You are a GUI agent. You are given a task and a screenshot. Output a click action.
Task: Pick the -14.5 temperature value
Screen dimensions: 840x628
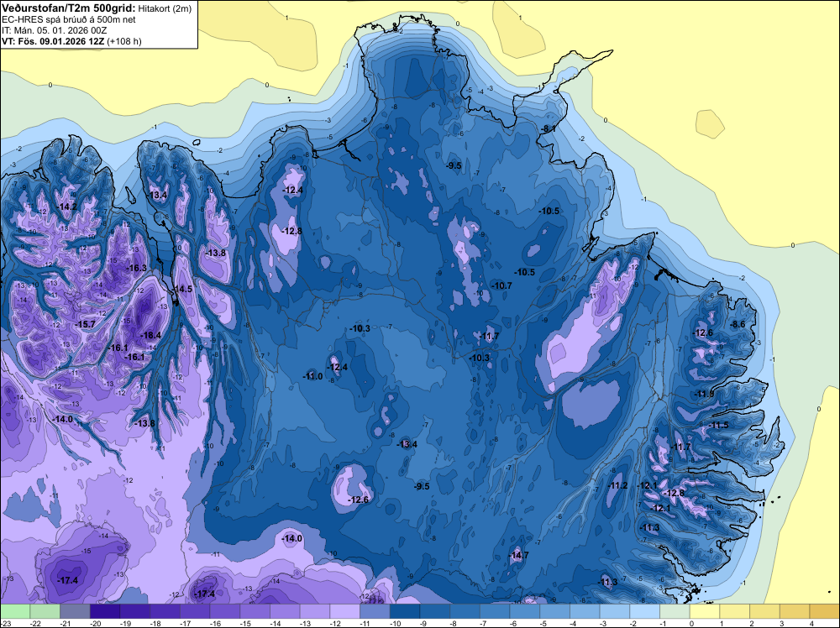pos(182,289)
